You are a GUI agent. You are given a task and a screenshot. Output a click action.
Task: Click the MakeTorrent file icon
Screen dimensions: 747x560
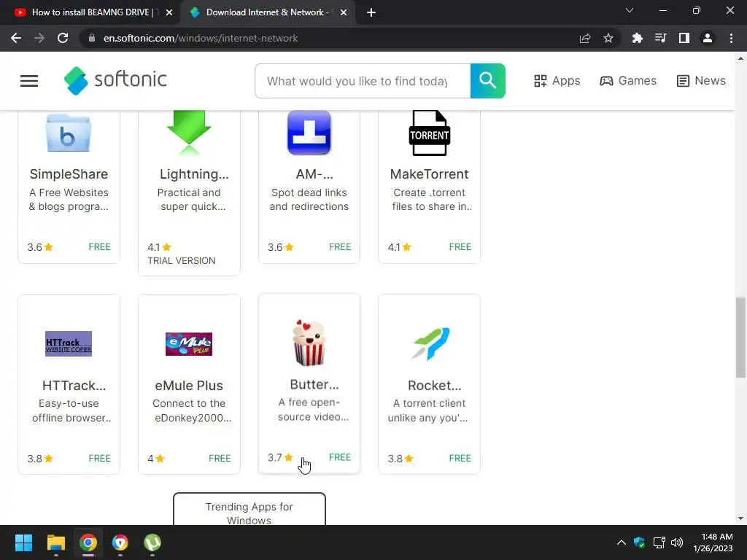[429, 133]
